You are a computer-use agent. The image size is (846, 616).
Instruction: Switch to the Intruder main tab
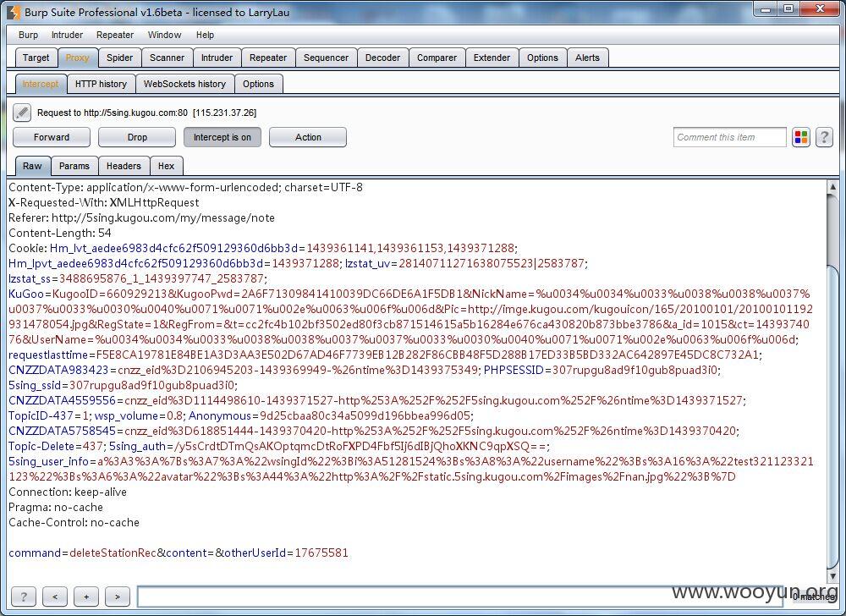[x=217, y=58]
